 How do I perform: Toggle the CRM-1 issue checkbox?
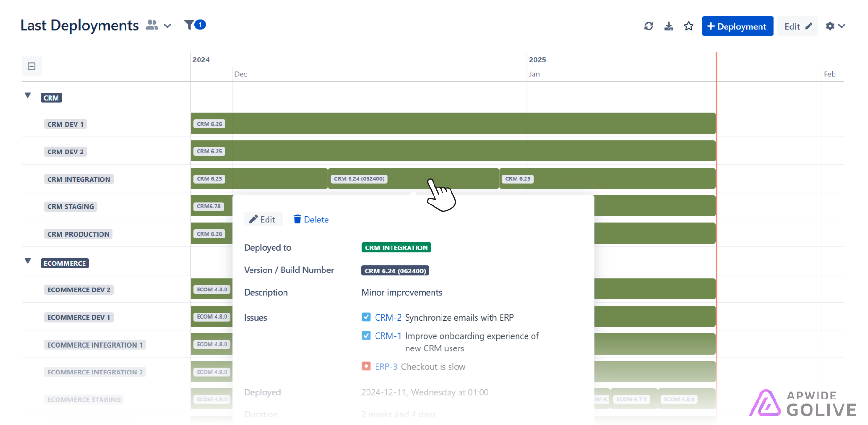pos(366,336)
